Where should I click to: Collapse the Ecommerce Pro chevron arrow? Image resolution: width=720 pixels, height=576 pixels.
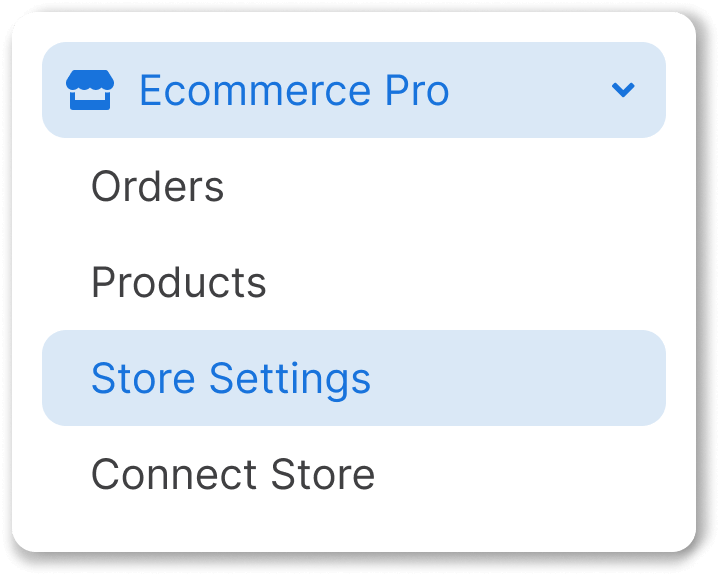[x=623, y=90]
